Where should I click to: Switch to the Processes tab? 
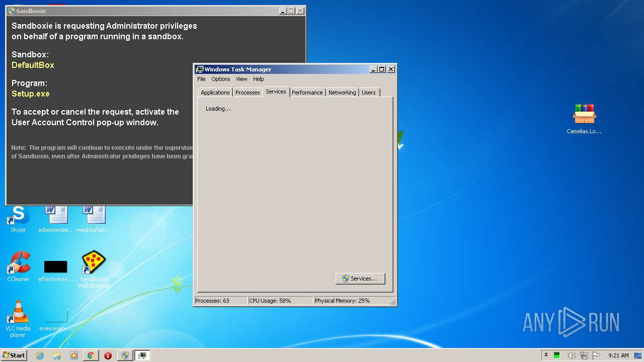point(248,93)
